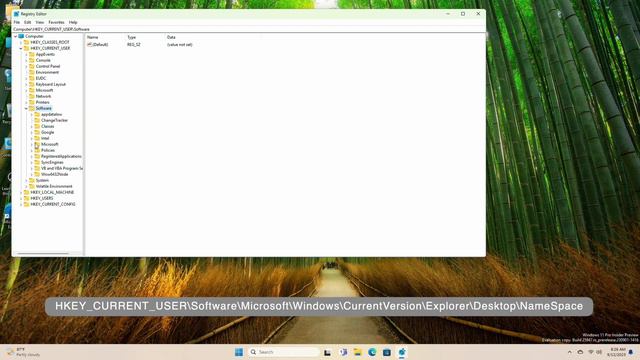The image size is (640, 360).
Task: Select the RegisteredApplications key
Action: [x=61, y=156]
